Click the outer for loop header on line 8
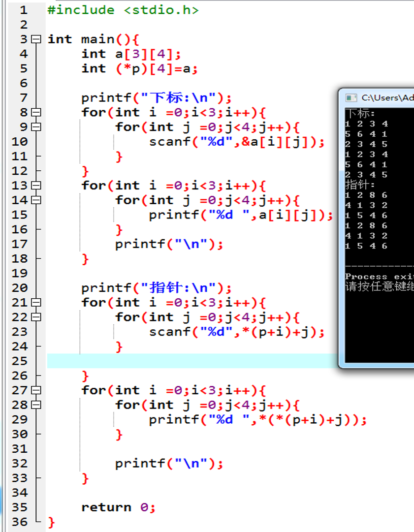 [173, 112]
